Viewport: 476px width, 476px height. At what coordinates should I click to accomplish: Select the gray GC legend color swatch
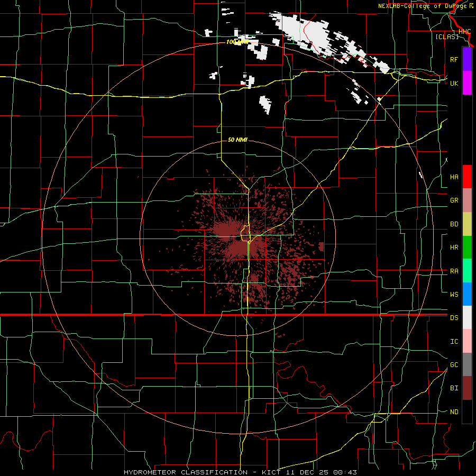tap(467, 364)
